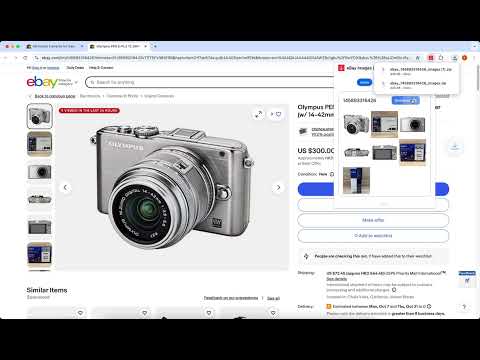
Task: Click heart on fourth similar item card
Action: pyautogui.click(x=273, y=313)
